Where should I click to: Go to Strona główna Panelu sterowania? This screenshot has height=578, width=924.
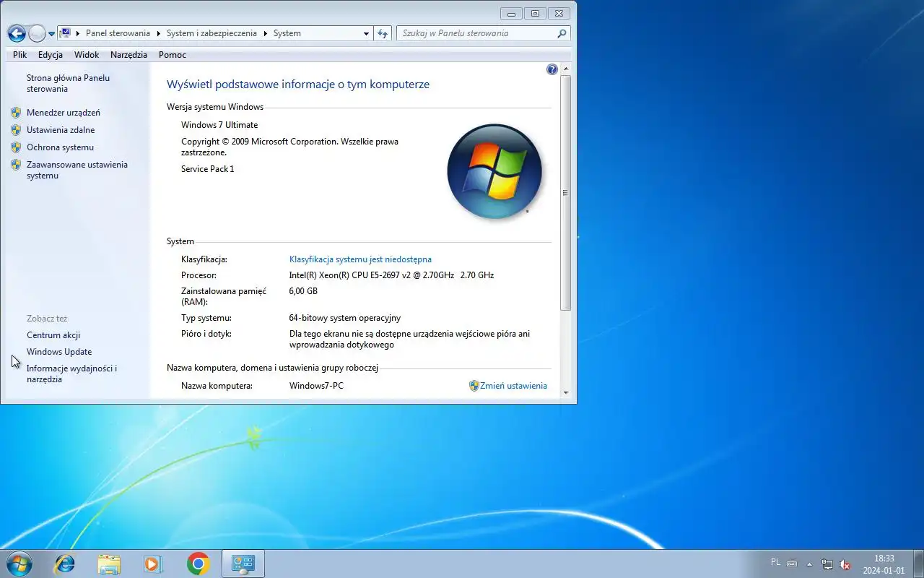(x=69, y=83)
